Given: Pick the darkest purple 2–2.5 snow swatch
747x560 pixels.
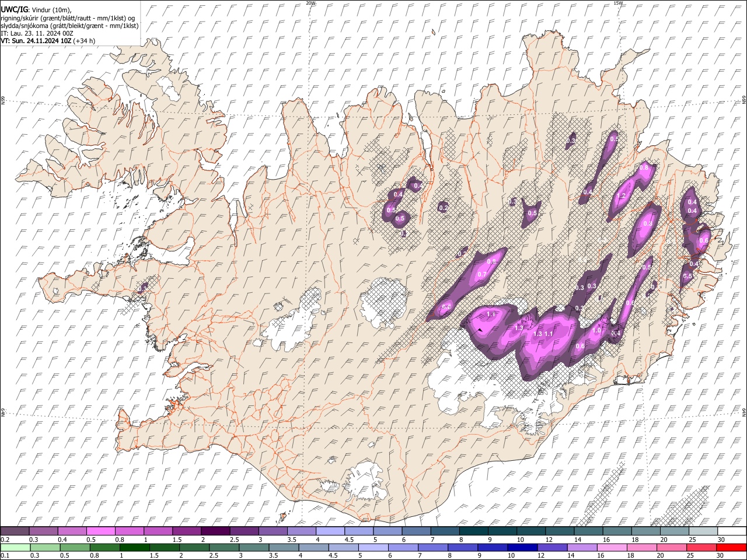Looking at the screenshot, I should tap(215, 531).
